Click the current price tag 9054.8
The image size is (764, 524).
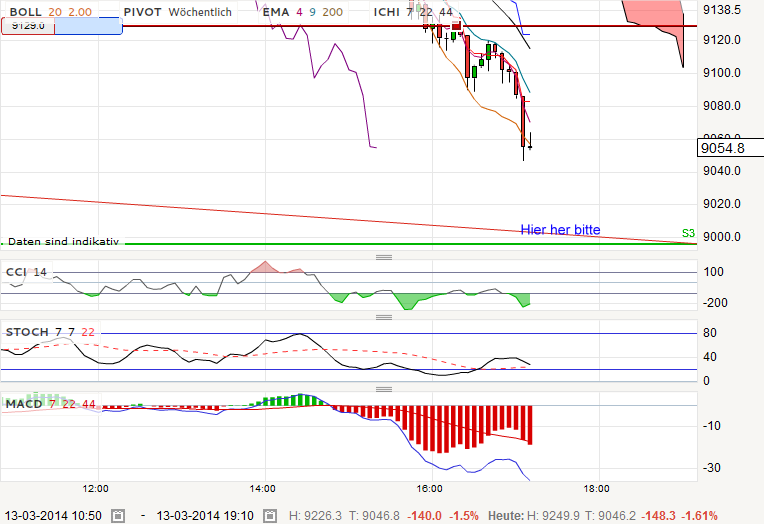[730, 148]
